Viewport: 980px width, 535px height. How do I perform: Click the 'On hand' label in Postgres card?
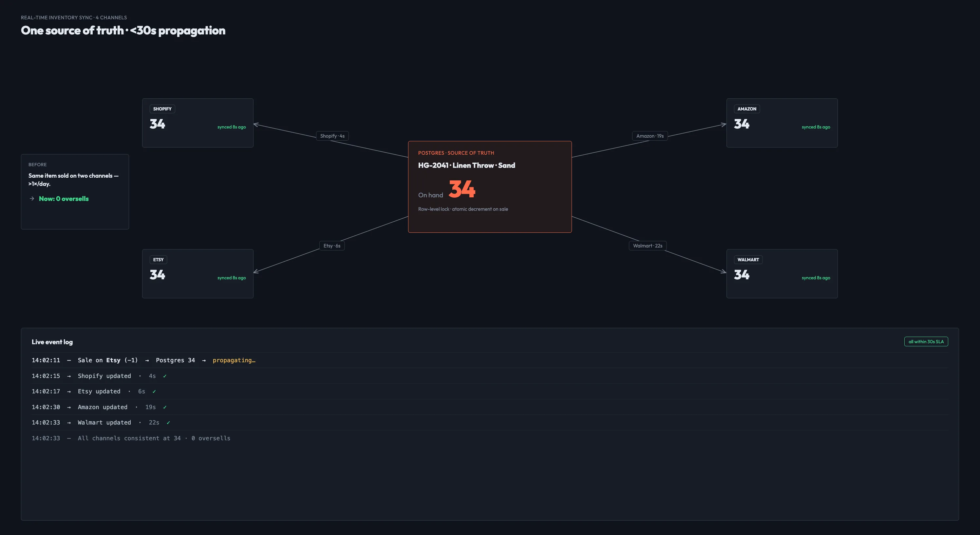(431, 195)
